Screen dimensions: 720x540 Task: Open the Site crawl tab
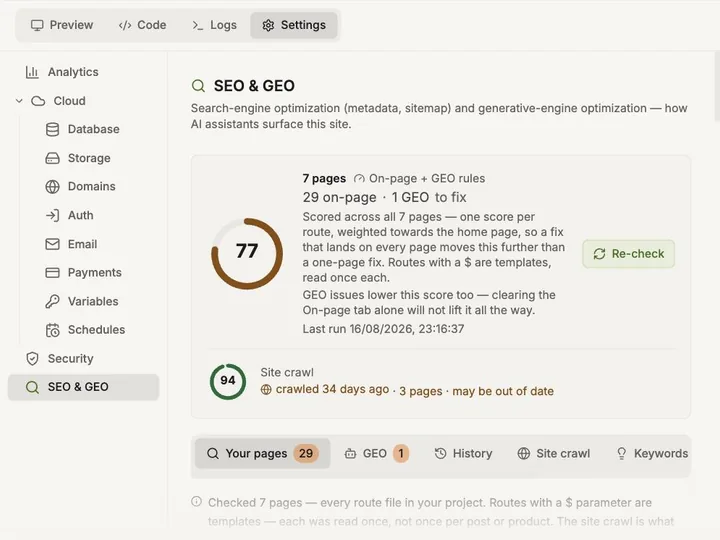[x=554, y=454]
